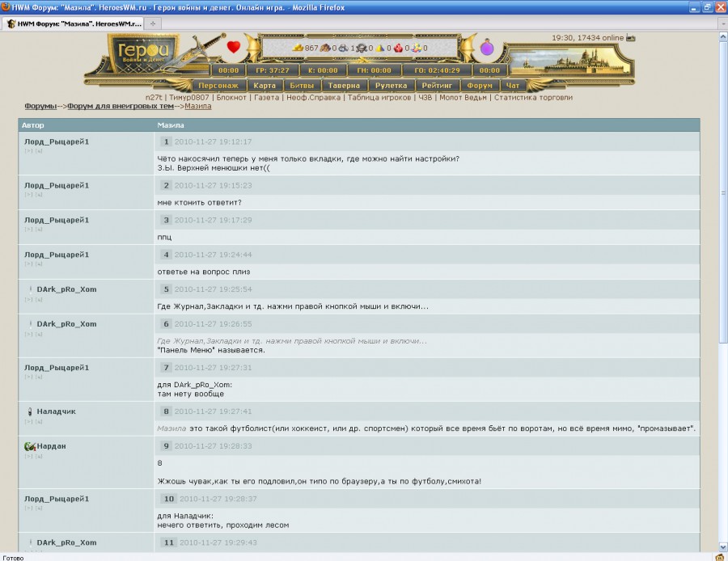Click the К: 00:00 timer
The height and width of the screenshot is (561, 728).
[x=323, y=70]
